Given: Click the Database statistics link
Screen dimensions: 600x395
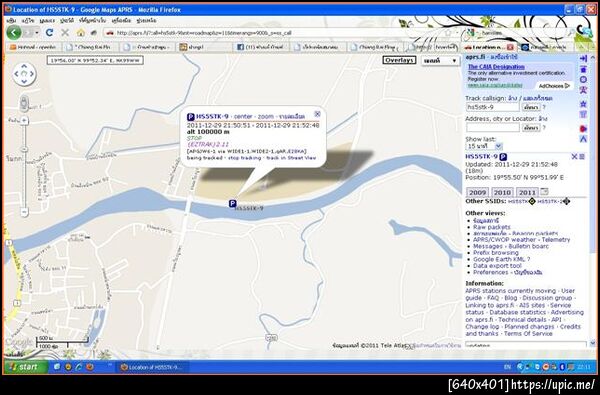Looking at the screenshot, I should [518, 312].
